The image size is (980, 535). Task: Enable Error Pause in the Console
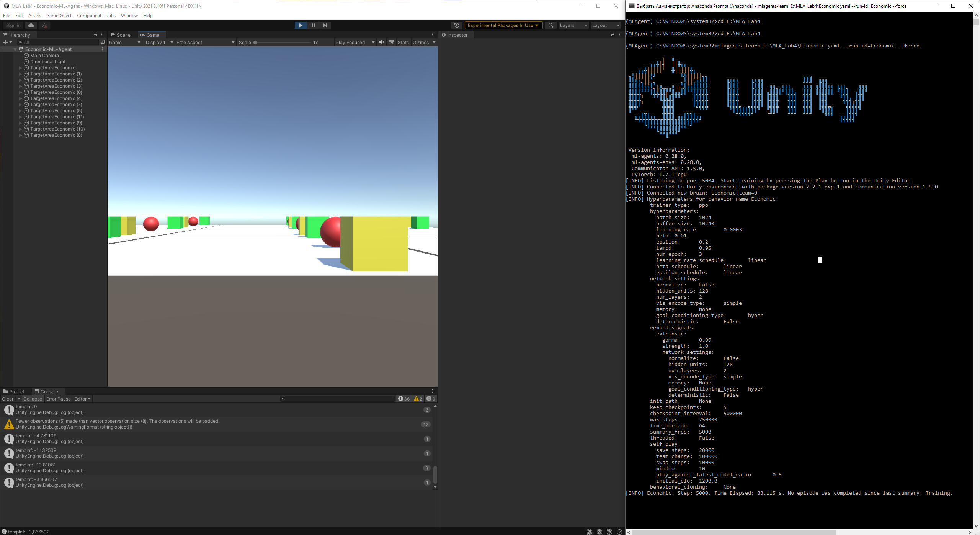coord(58,399)
